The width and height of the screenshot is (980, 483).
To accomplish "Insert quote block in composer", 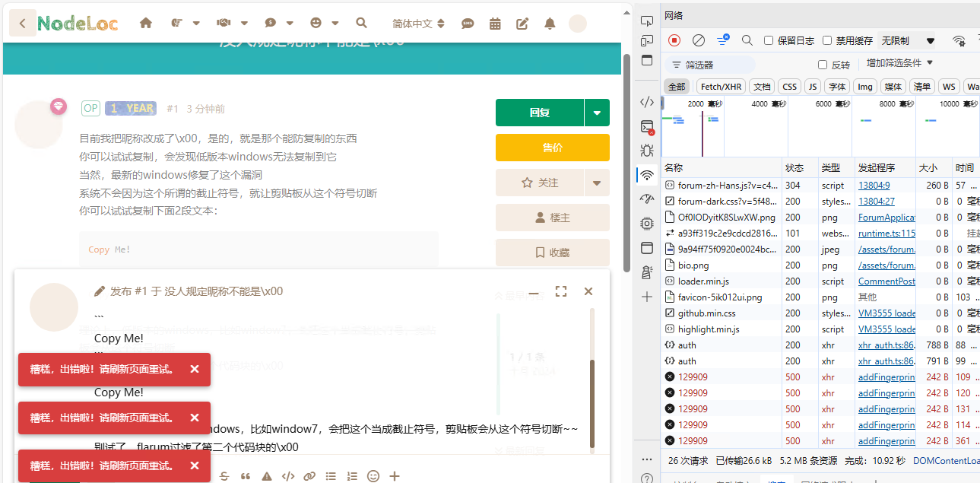I will click(x=246, y=476).
